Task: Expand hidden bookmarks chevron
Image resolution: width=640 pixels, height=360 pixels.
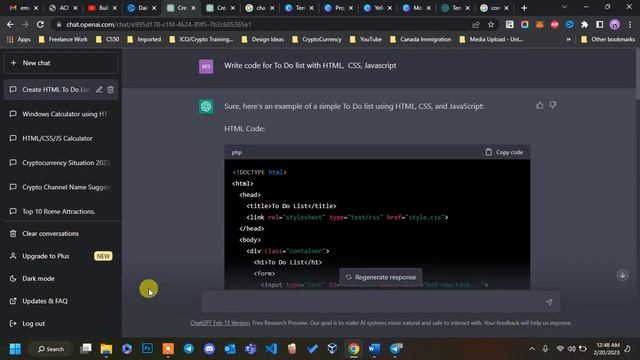Action: tap(569, 39)
